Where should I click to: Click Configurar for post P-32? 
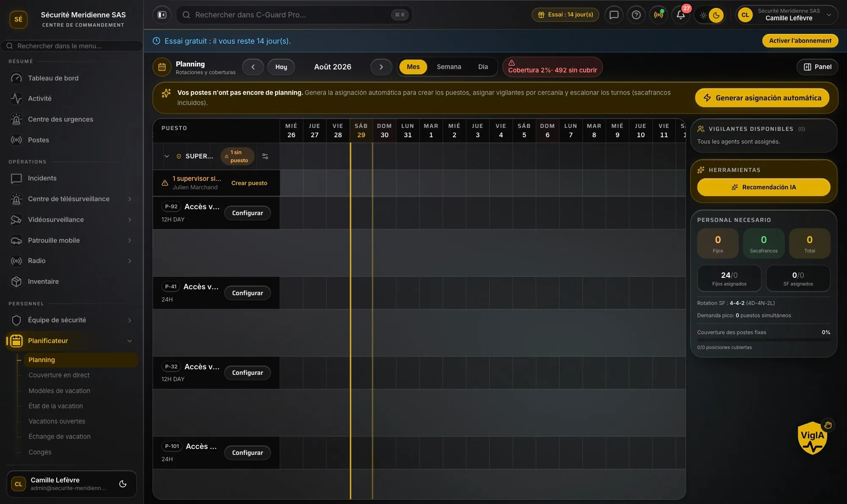pos(247,373)
